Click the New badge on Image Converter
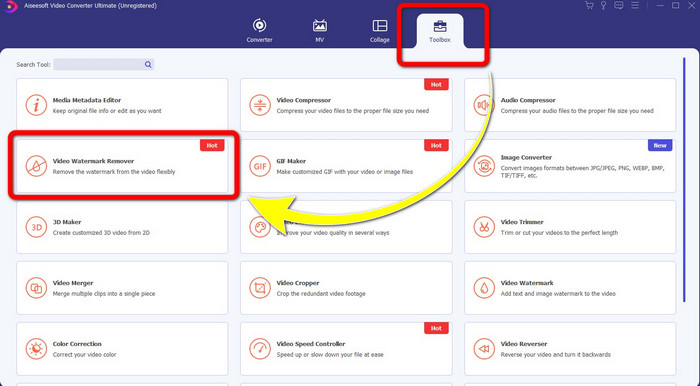The width and height of the screenshot is (700, 386). point(660,145)
